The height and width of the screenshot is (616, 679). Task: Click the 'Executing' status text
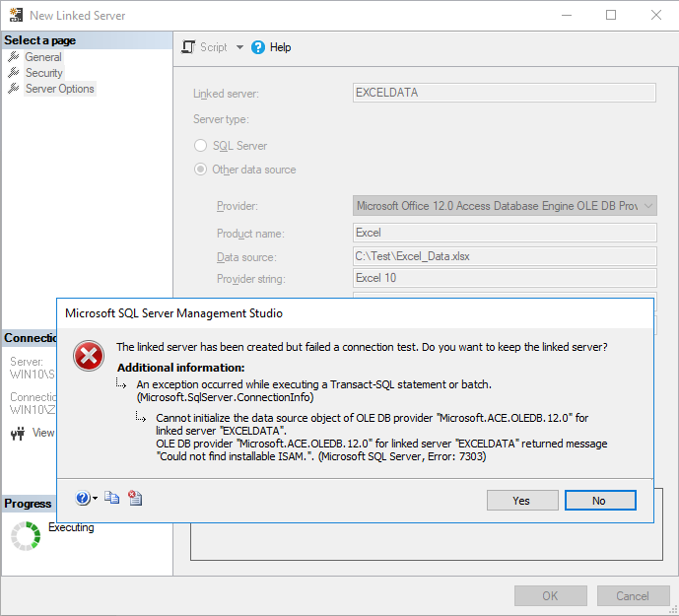pyautogui.click(x=71, y=527)
